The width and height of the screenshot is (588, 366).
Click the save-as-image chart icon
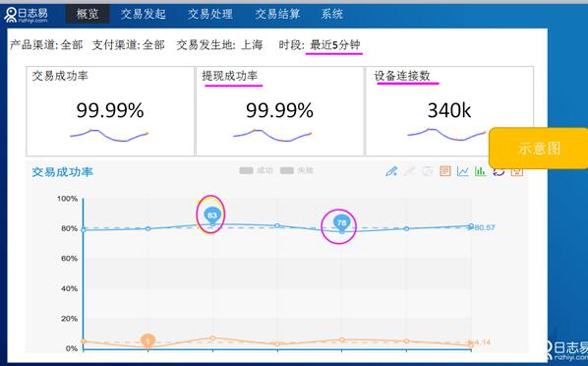click(x=517, y=172)
